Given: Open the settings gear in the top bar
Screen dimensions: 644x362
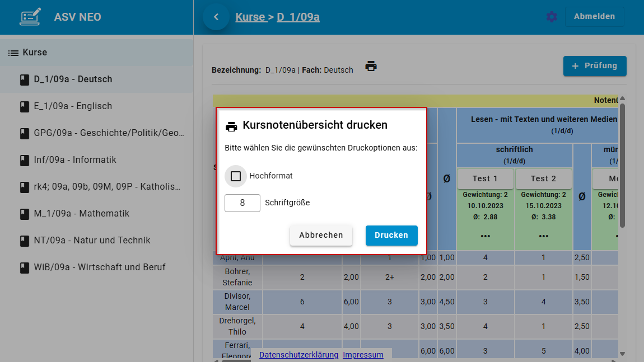Looking at the screenshot, I should (x=552, y=17).
